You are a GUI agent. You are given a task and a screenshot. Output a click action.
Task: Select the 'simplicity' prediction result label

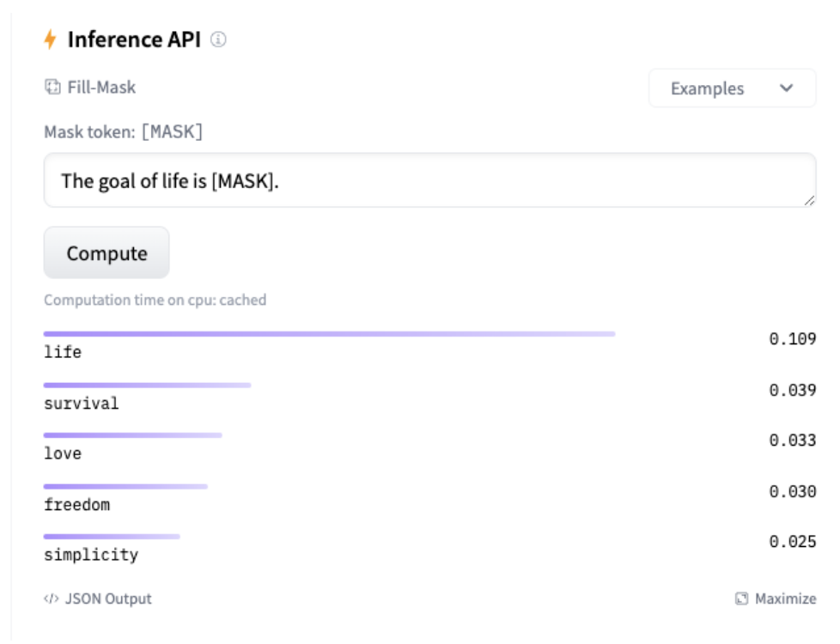coord(91,555)
